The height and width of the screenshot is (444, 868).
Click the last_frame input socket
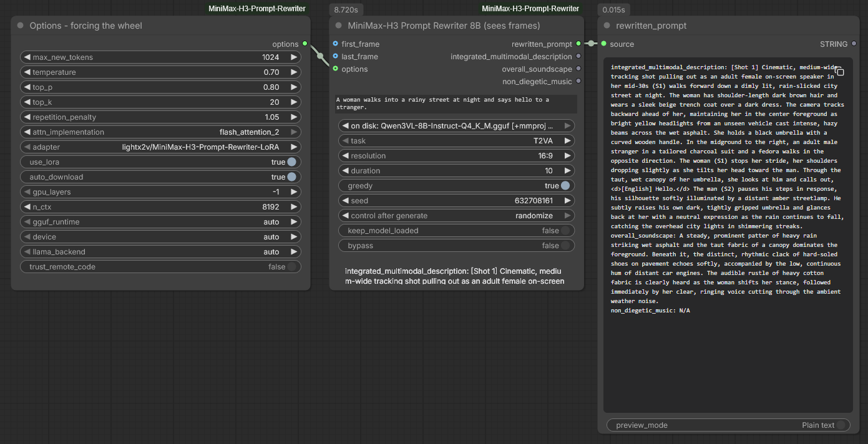coord(336,56)
